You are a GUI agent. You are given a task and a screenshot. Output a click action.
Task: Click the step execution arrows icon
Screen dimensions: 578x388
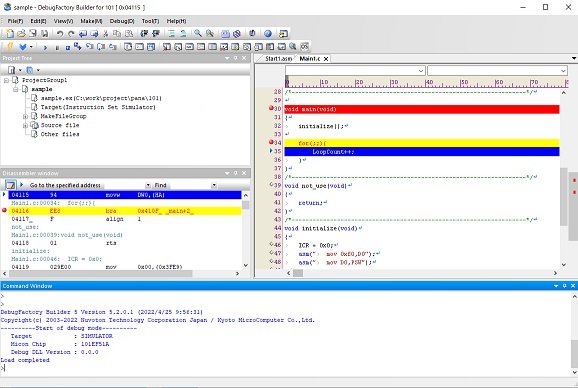click(77, 46)
